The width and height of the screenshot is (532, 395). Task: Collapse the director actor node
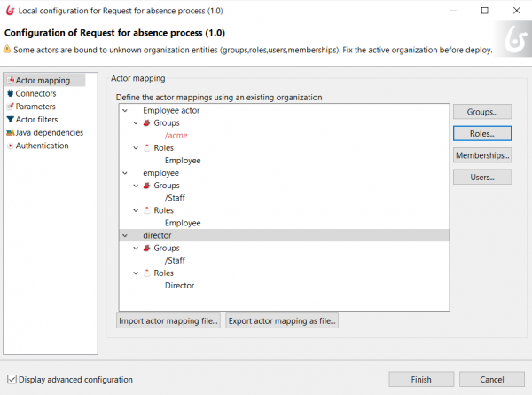pos(125,235)
